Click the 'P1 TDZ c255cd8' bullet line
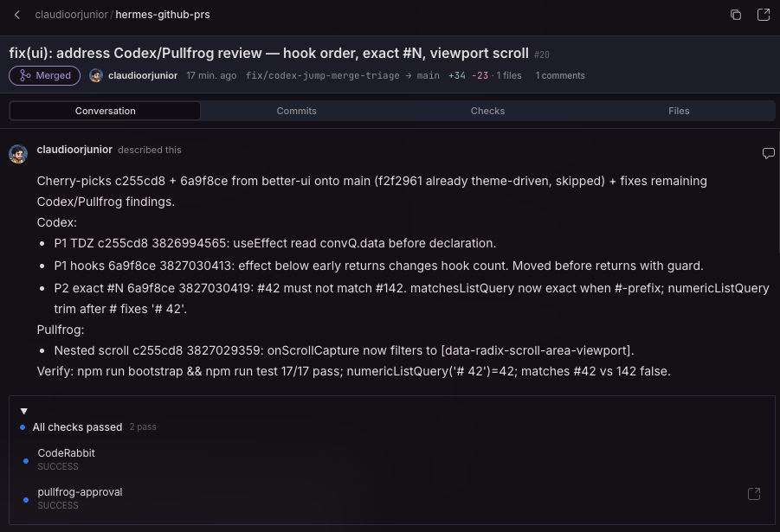The height and width of the screenshot is (532, 780). (x=275, y=243)
